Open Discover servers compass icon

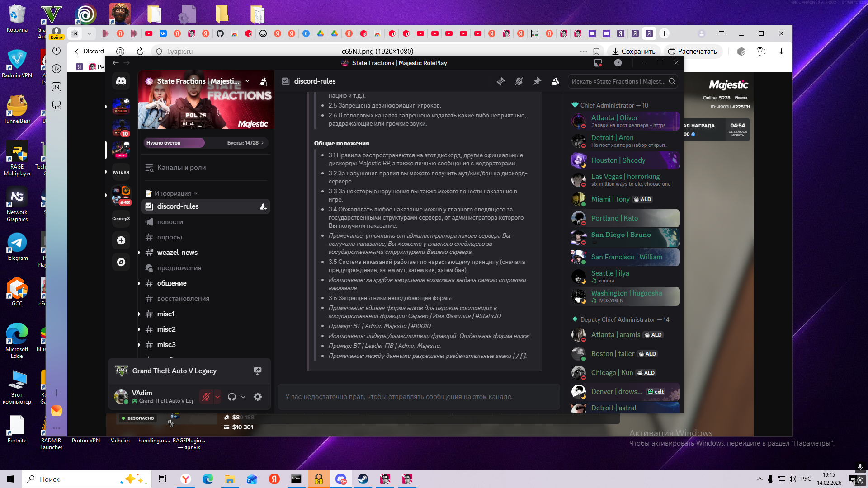point(121,262)
